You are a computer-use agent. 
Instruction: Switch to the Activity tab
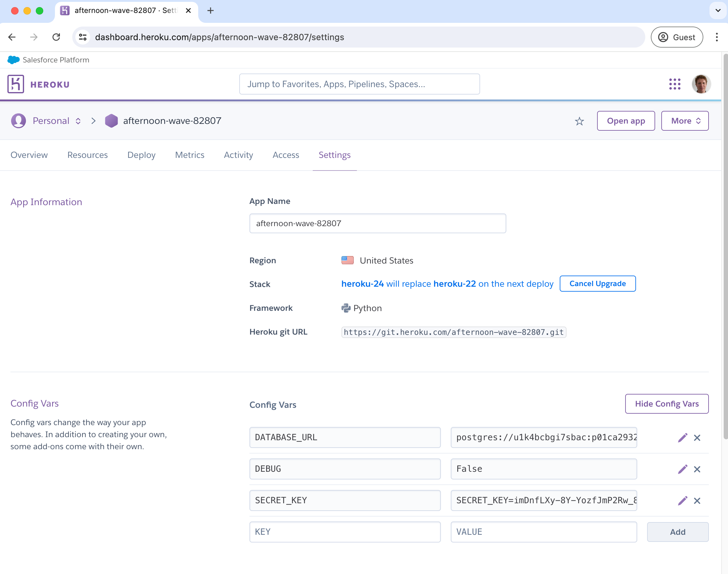(x=238, y=155)
